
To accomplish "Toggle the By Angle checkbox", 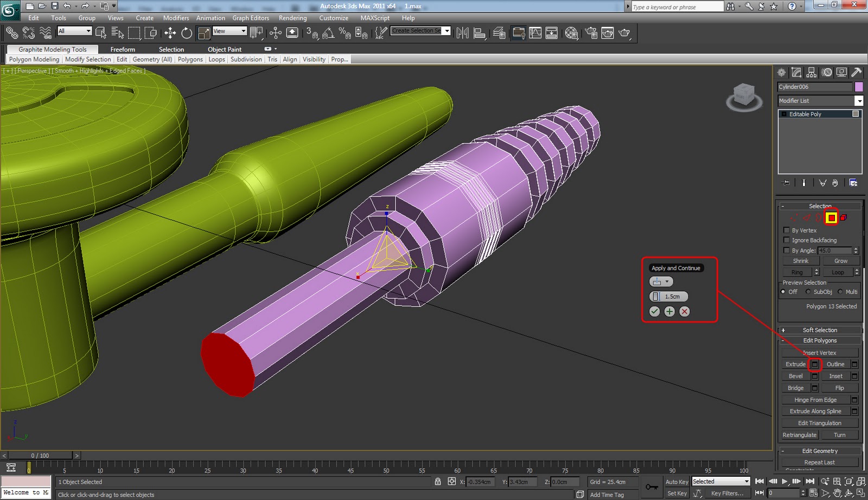I will click(787, 250).
